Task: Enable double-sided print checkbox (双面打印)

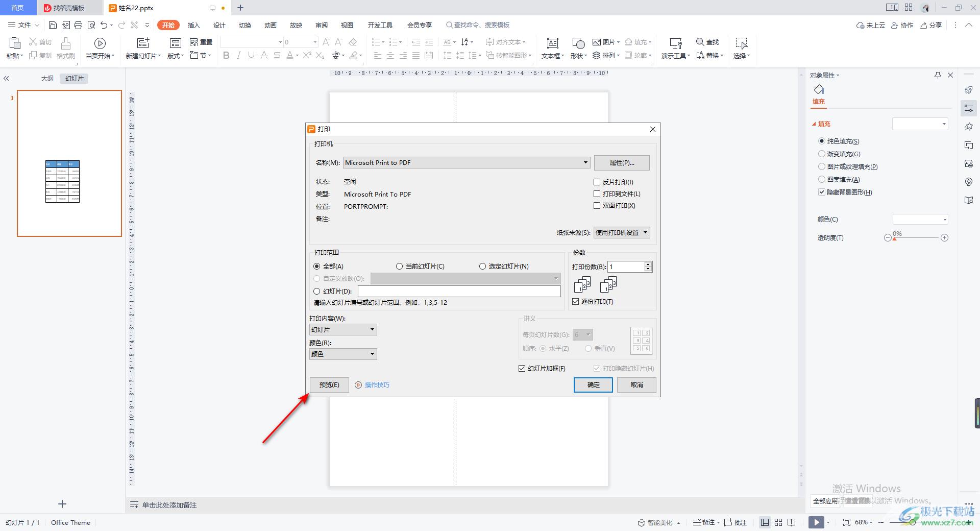Action: click(597, 205)
